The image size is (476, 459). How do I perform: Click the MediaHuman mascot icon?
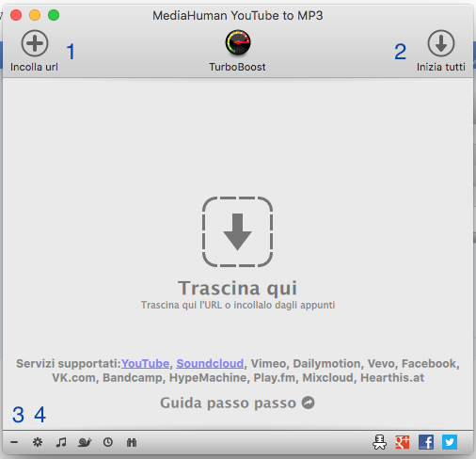[x=379, y=442]
